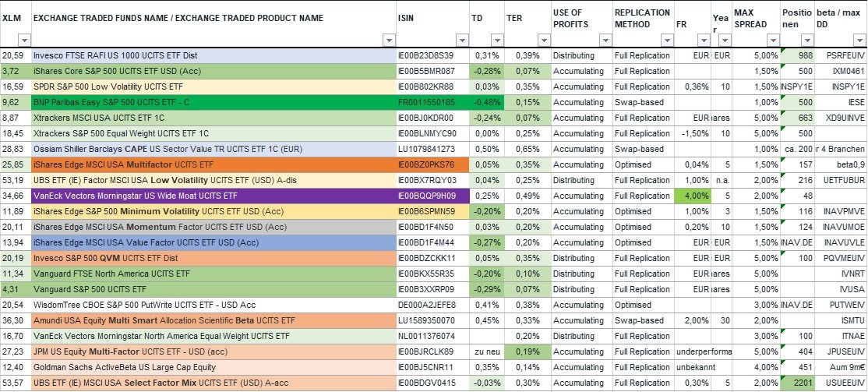Open the FR column filter dropdown

click(x=703, y=41)
